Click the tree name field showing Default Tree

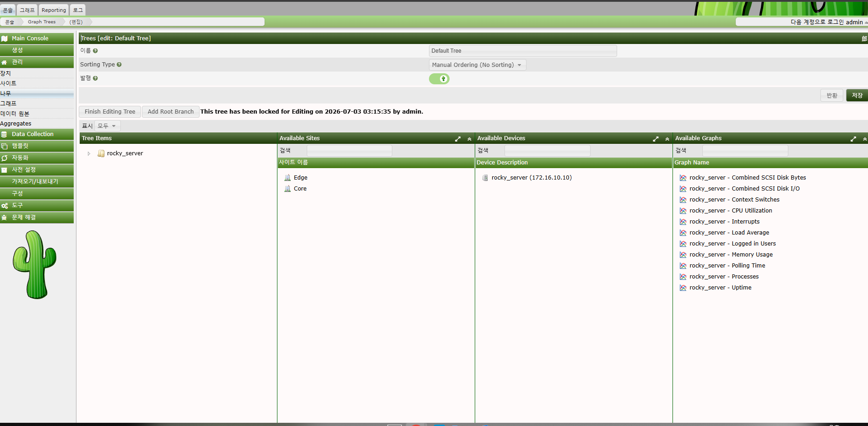pyautogui.click(x=523, y=51)
